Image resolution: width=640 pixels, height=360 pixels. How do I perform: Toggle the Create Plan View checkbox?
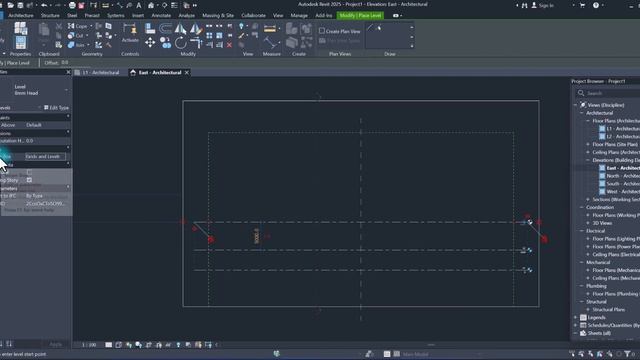tap(322, 31)
